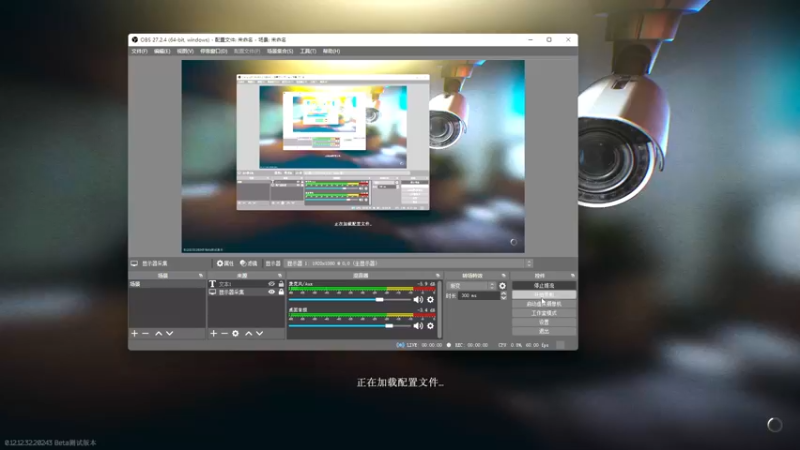Viewport: 800px width, 450px height.
Task: Open the 显示器 1 display selection dropdown
Action: (x=409, y=263)
